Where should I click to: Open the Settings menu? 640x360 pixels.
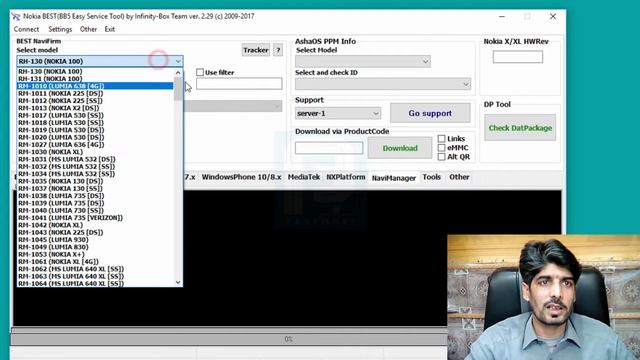[60, 29]
